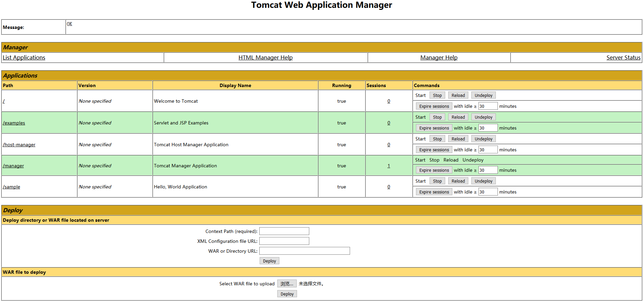Screen dimensions: 644x302
Task: Select 'None specified' version in /sample row
Action: coord(95,187)
